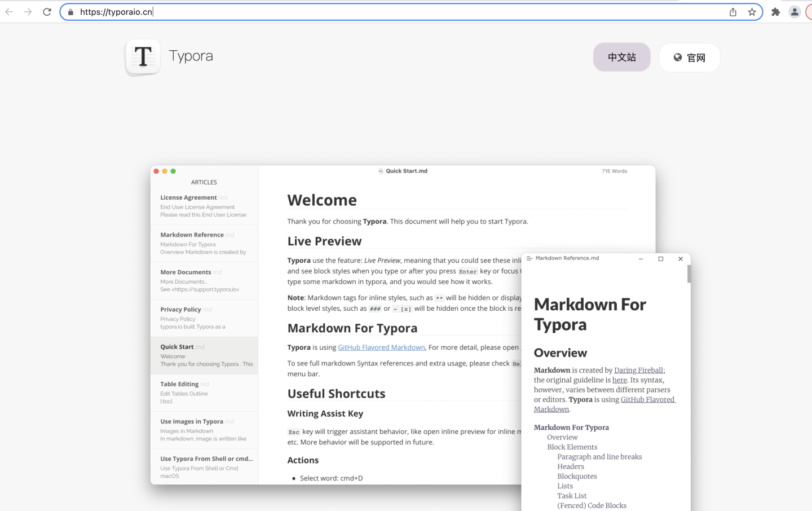Open the 中文站 button
812x511 pixels.
coord(621,58)
